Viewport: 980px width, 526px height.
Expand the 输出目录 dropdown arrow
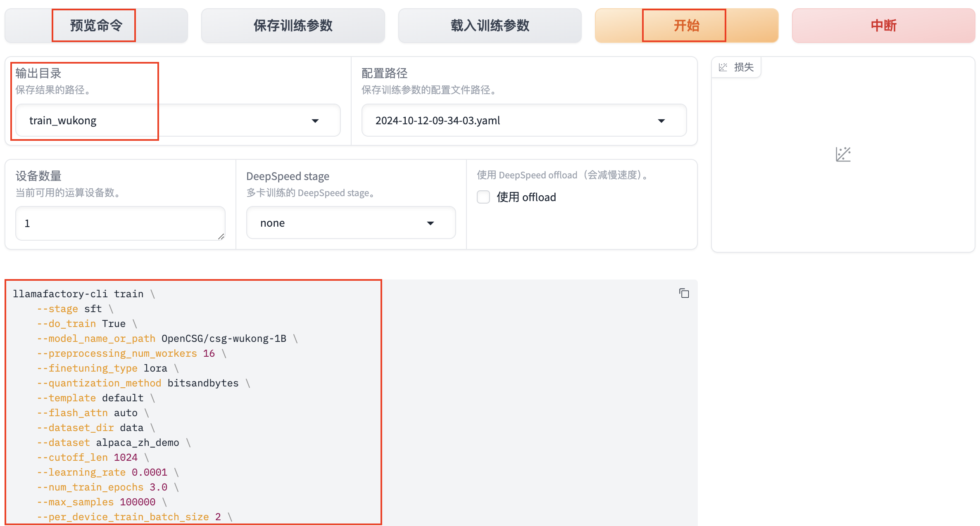point(315,121)
